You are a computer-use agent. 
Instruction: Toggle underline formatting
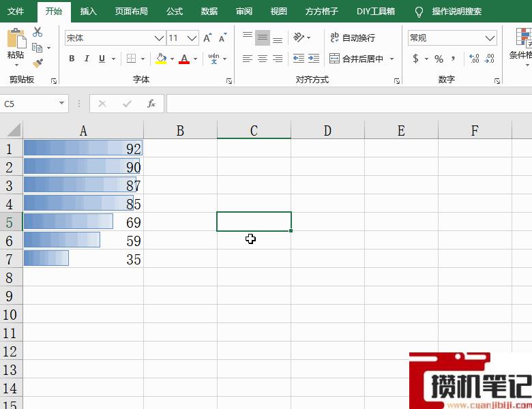(102, 59)
